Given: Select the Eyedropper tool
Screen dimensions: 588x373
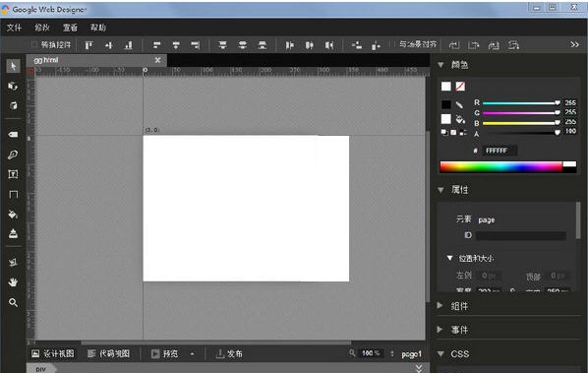Looking at the screenshot, I should 13,263.
